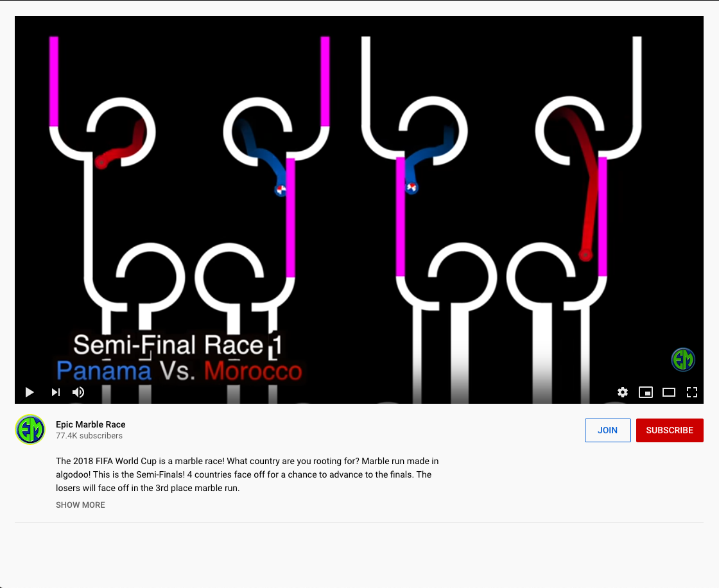Screen dimensions: 719x588
Task: Skip to the next video
Action: tap(55, 392)
